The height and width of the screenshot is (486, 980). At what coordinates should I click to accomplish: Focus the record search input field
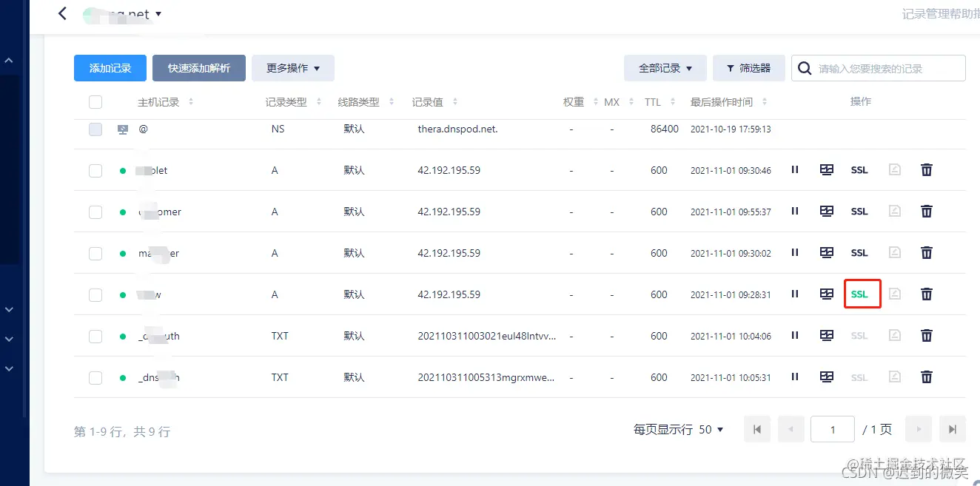(x=879, y=68)
